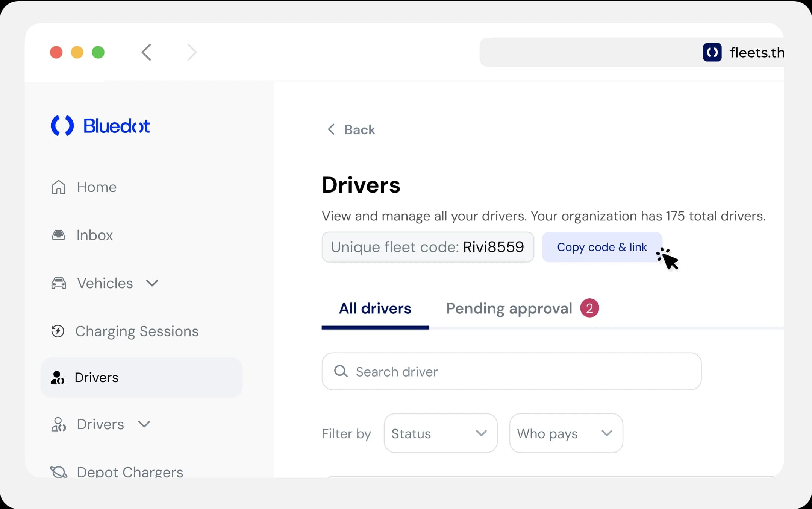Click the Home house icon

(x=58, y=187)
